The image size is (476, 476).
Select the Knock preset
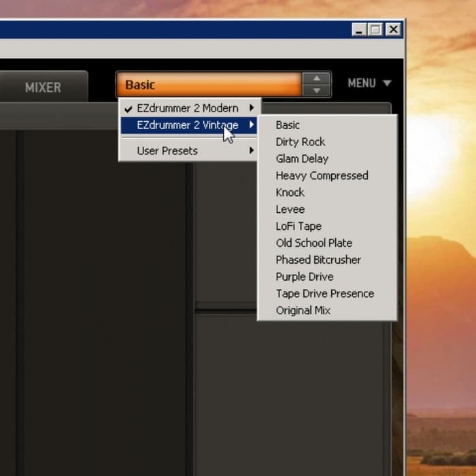click(x=327, y=192)
